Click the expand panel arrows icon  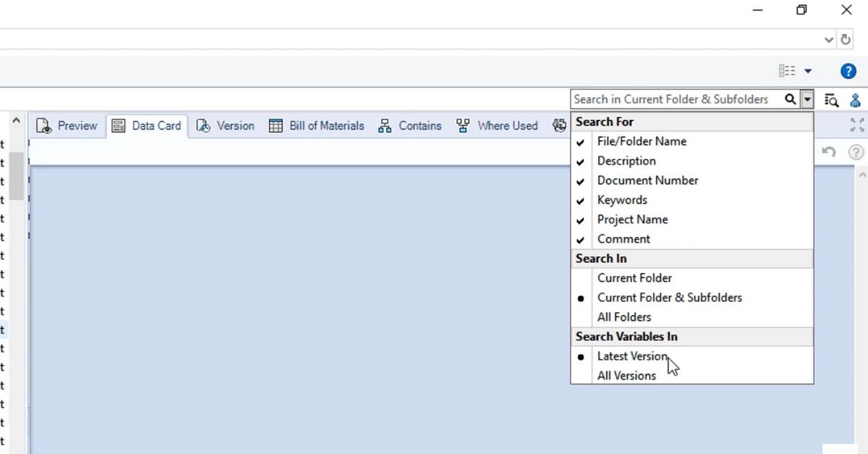857,125
